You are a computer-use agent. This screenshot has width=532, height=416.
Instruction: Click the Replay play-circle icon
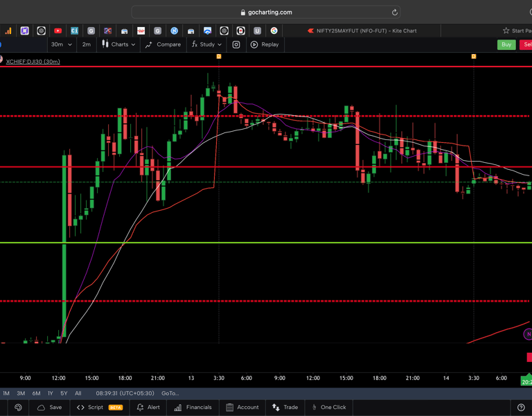(254, 44)
